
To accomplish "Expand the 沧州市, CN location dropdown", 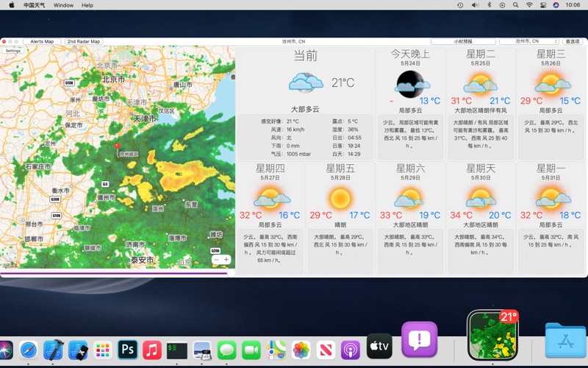I will click(528, 42).
